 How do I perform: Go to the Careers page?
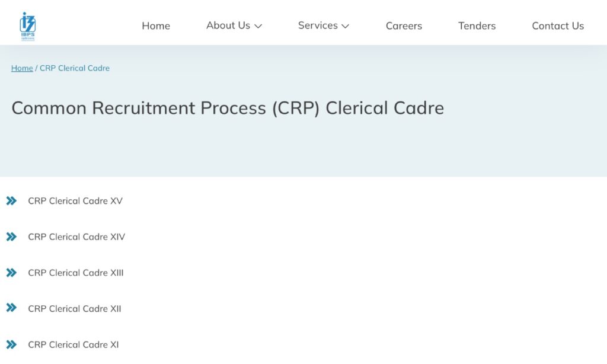coord(404,26)
